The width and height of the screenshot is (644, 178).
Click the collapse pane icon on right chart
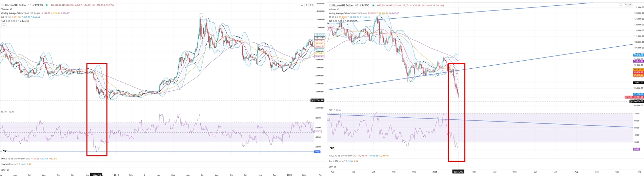coord(626,5)
